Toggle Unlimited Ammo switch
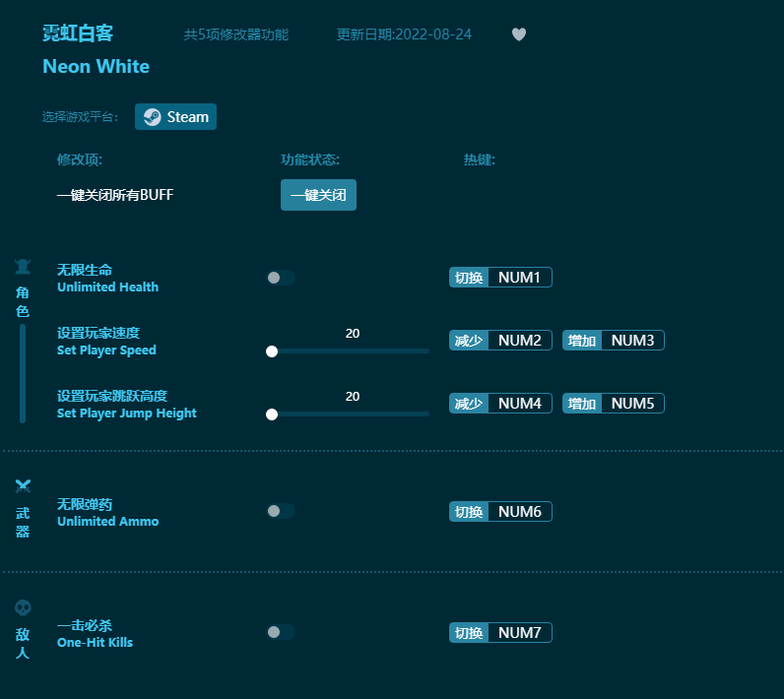The height and width of the screenshot is (699, 784). pos(281,511)
